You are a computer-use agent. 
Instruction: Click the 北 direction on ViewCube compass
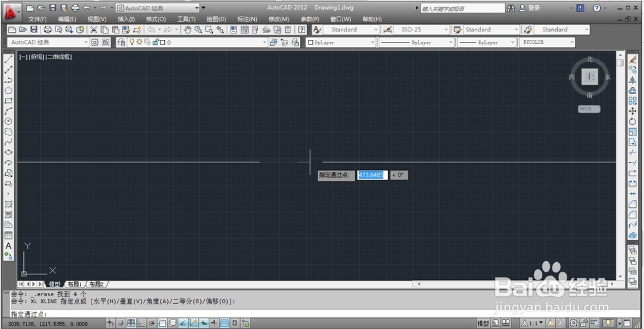(590, 59)
